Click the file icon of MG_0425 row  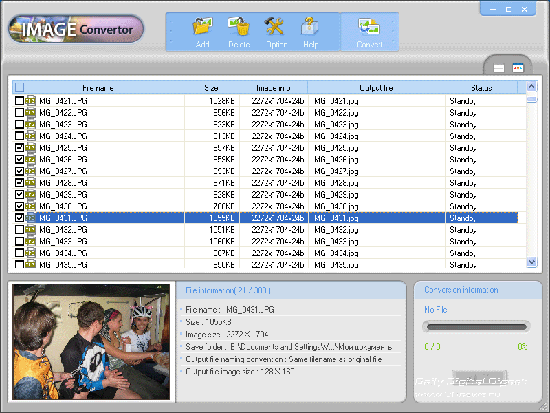[31, 148]
